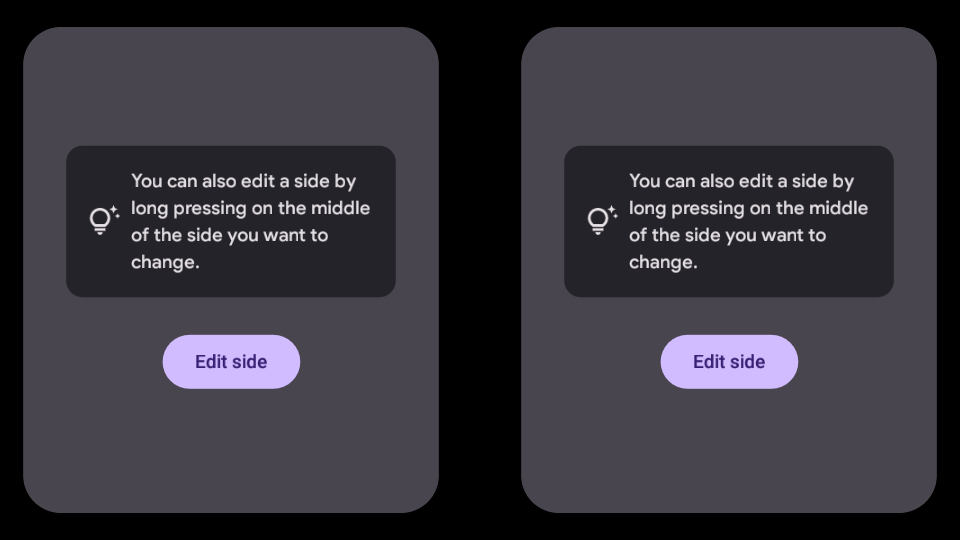Tap empty area above the right tip card

pyautogui.click(x=729, y=88)
